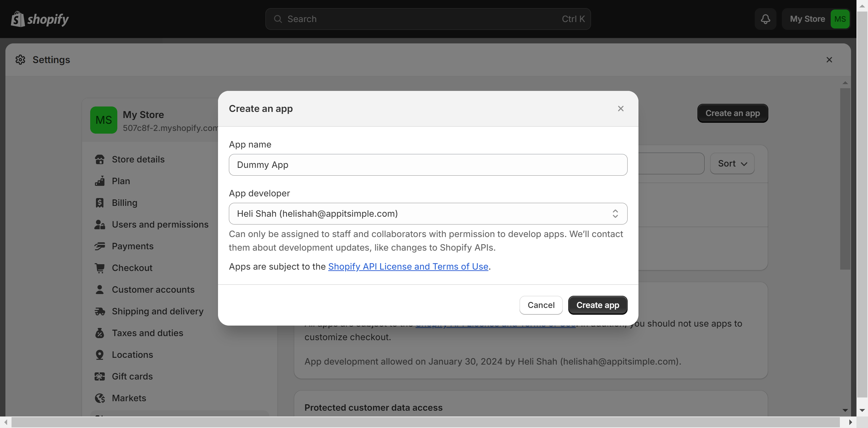Viewport: 868px width, 428px height.
Task: Click the Locations pin icon
Action: [100, 355]
